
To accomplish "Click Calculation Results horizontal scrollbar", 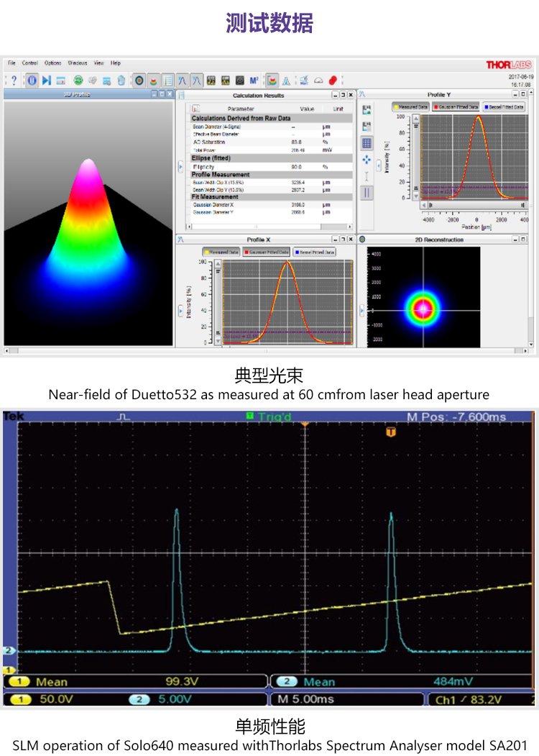I will (x=269, y=227).
